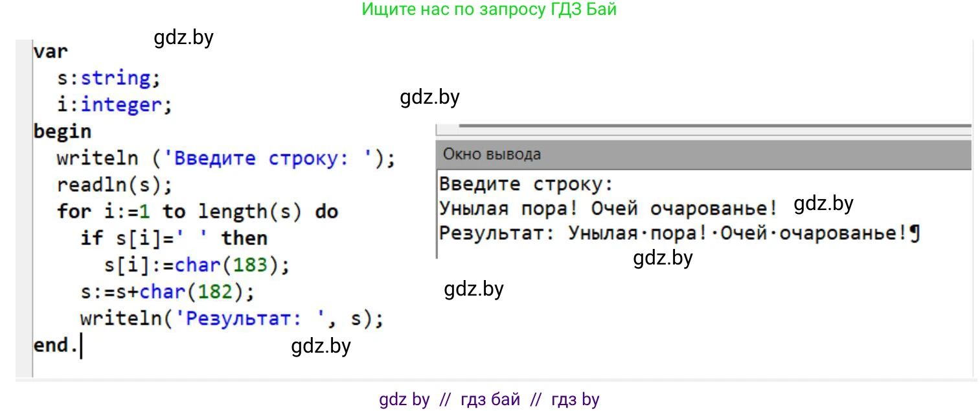Screen dimensions: 980x411
Task: Click the "Введите строку:" prompt in the output
Action: [526, 184]
